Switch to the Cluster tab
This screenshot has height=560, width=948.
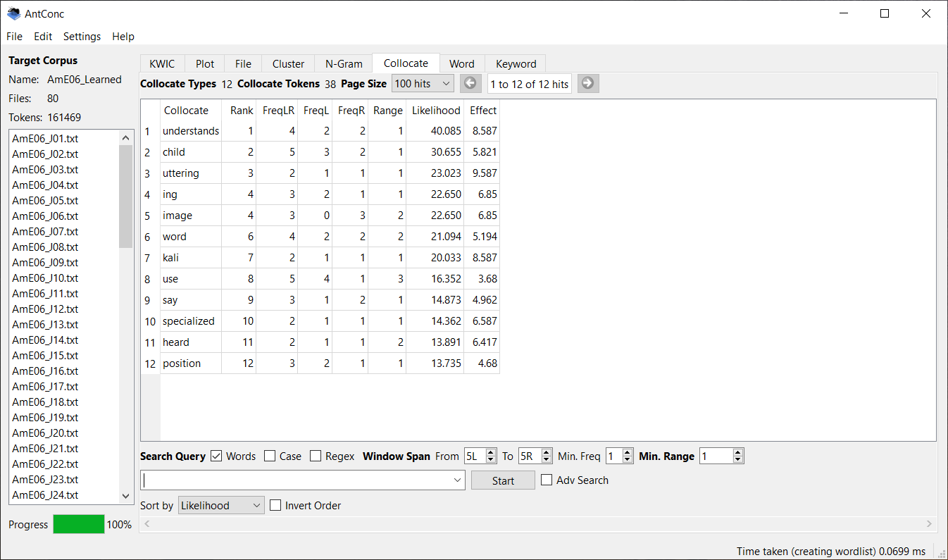point(288,63)
